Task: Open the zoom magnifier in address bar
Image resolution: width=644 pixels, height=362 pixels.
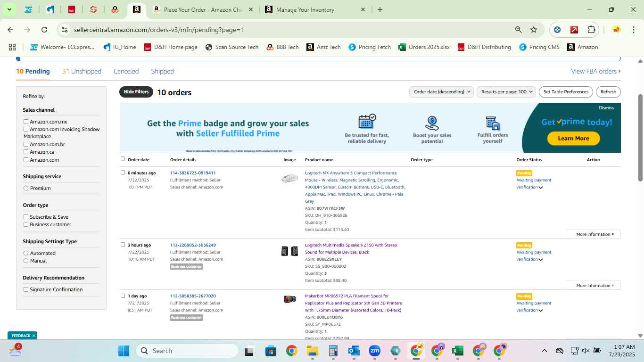Action: (519, 30)
